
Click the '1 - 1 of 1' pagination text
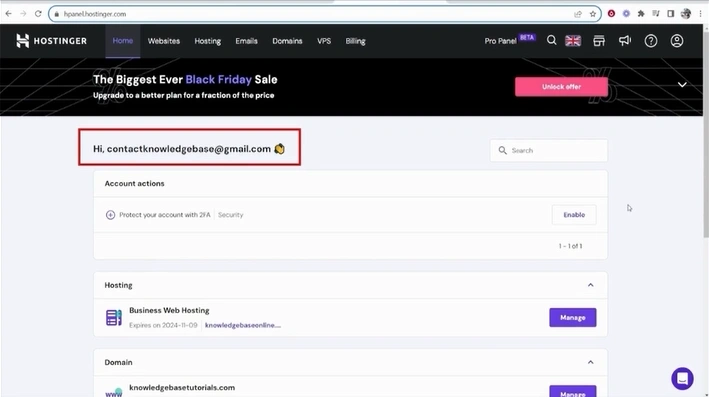tap(570, 246)
